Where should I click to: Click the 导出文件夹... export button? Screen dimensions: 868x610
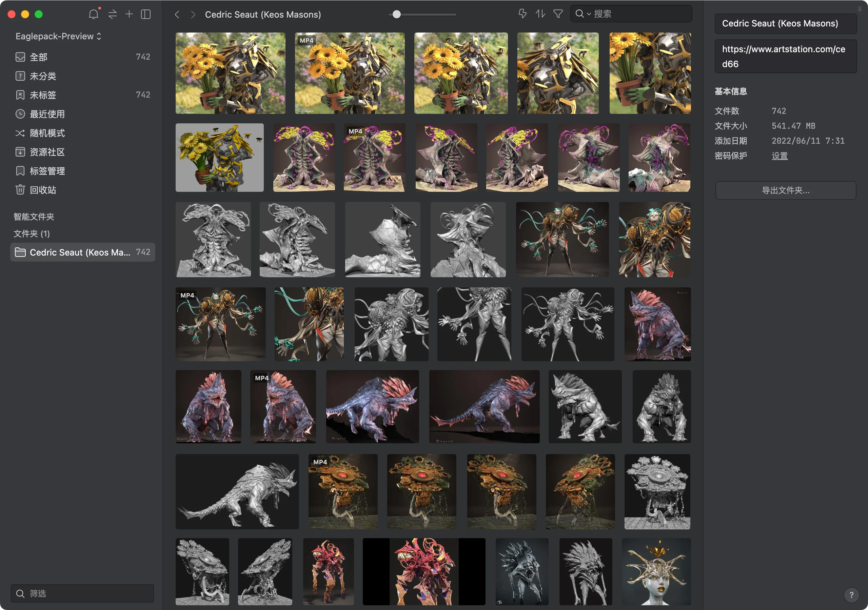786,190
